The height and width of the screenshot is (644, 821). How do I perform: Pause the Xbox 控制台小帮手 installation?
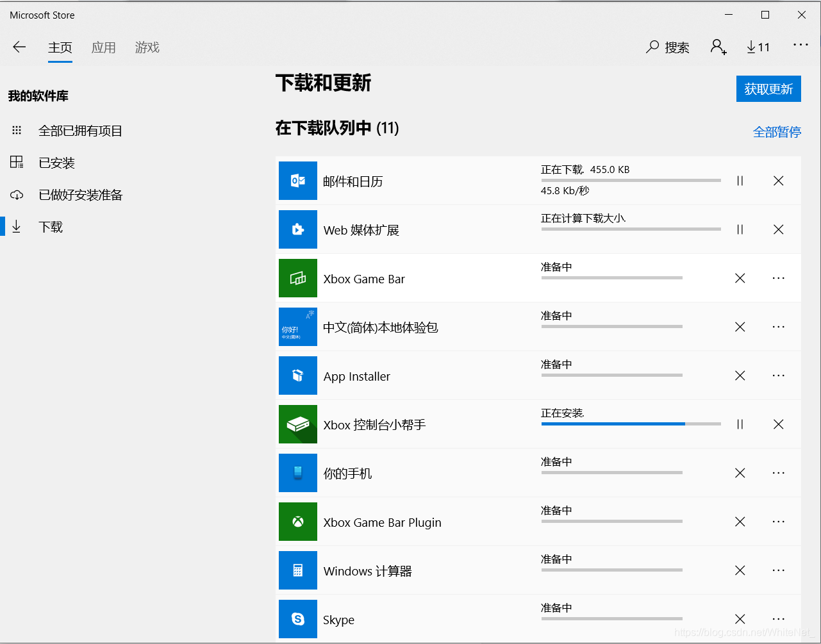click(x=740, y=424)
